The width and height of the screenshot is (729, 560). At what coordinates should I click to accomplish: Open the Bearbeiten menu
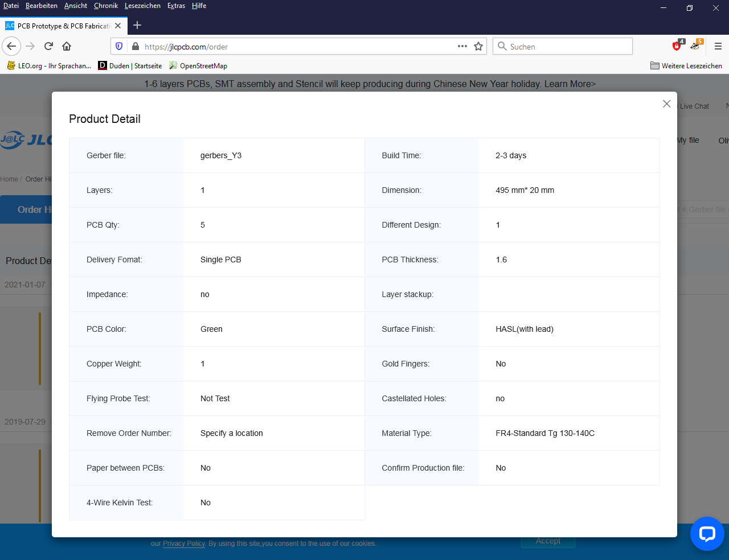tap(41, 6)
